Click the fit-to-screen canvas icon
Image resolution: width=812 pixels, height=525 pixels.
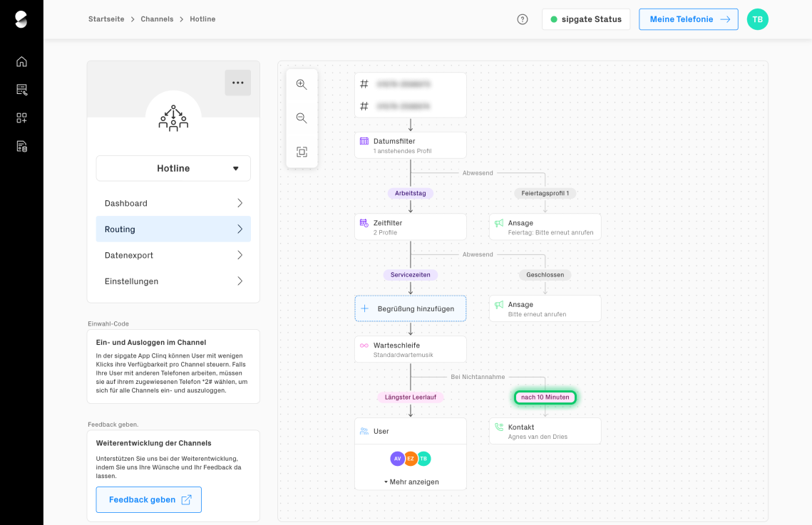click(302, 152)
